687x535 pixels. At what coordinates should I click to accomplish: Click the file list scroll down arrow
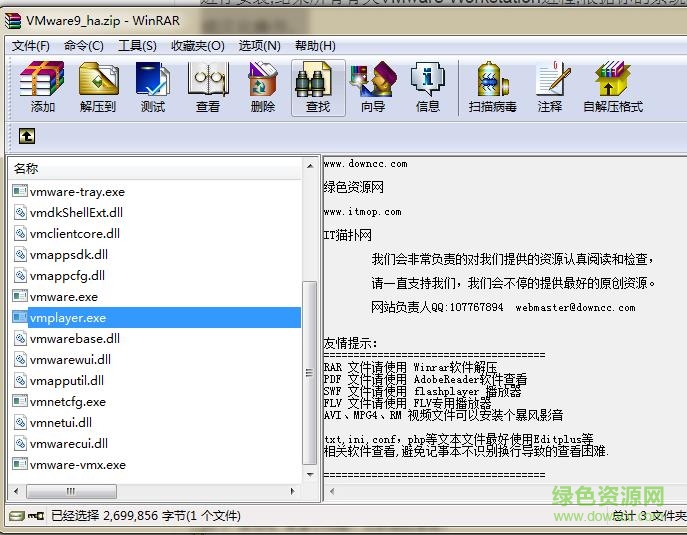[x=310, y=475]
